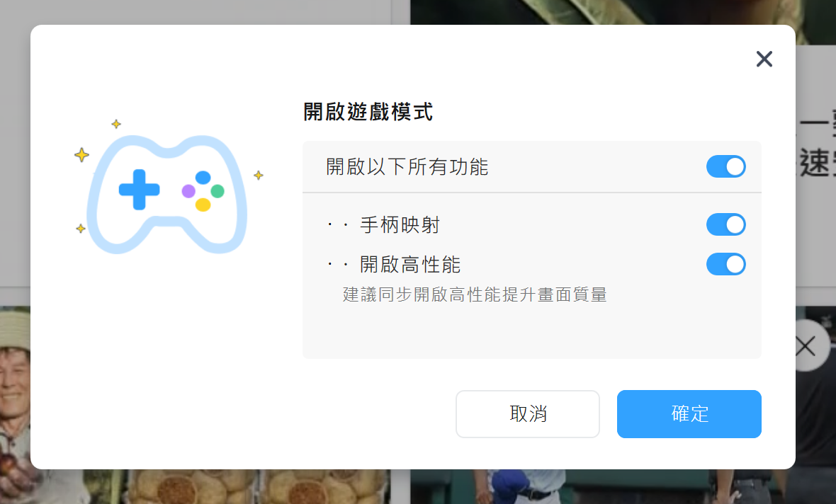The width and height of the screenshot is (836, 504).
Task: Click the gamepad controller illustration
Action: [167, 195]
